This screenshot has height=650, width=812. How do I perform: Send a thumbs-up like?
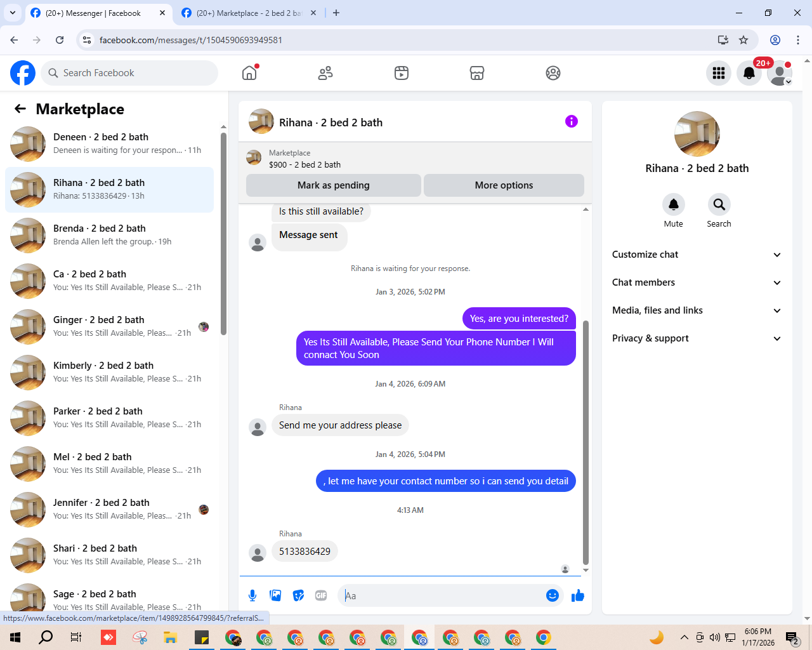point(578,595)
